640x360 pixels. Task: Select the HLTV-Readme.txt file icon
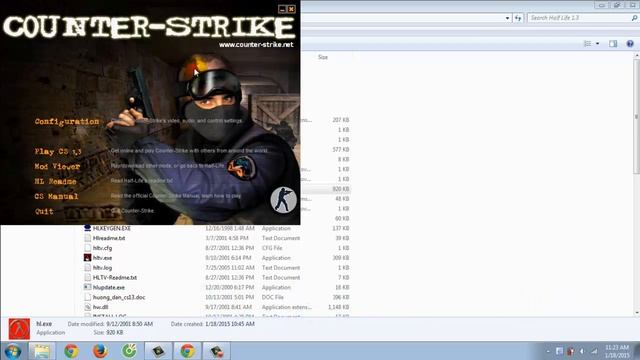click(x=87, y=277)
